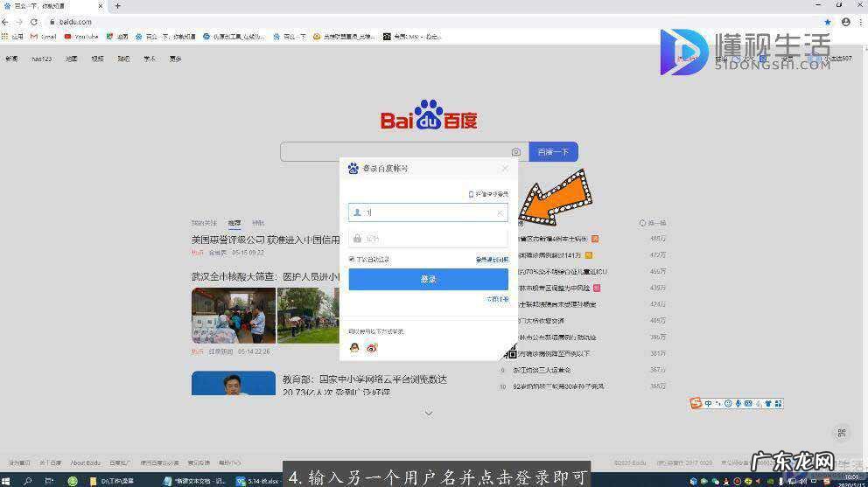Open hot search item starting with 92岁
Viewport: 868px width, 487px height.
(558, 386)
